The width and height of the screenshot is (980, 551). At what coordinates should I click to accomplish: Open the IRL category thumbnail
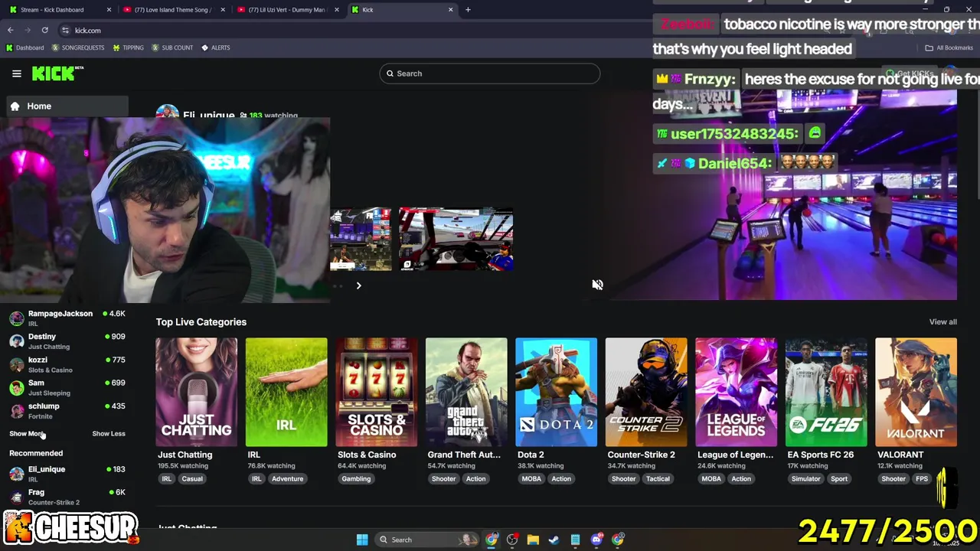(286, 392)
